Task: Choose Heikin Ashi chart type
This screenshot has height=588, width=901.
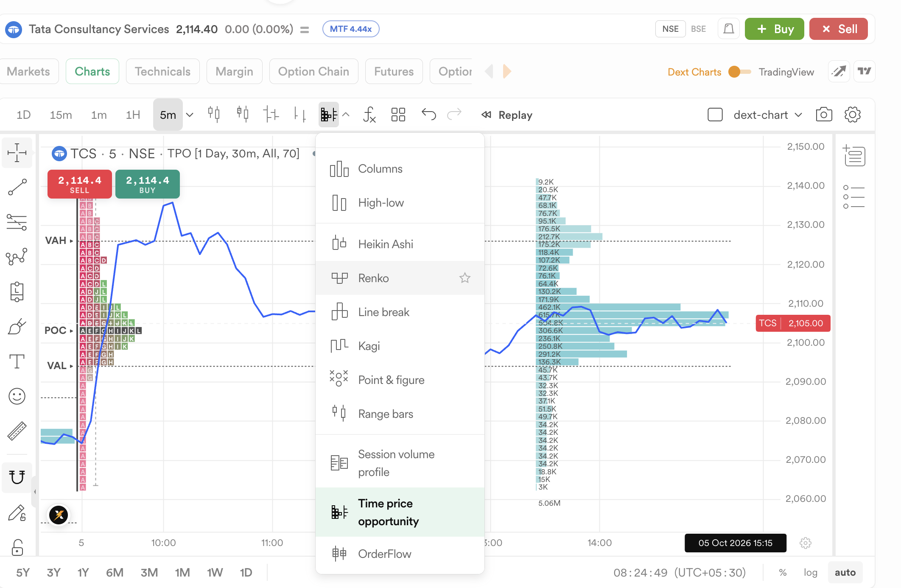Action: point(400,244)
